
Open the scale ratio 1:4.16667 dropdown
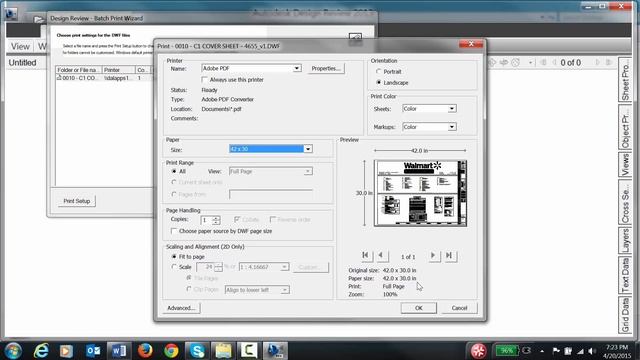point(284,267)
